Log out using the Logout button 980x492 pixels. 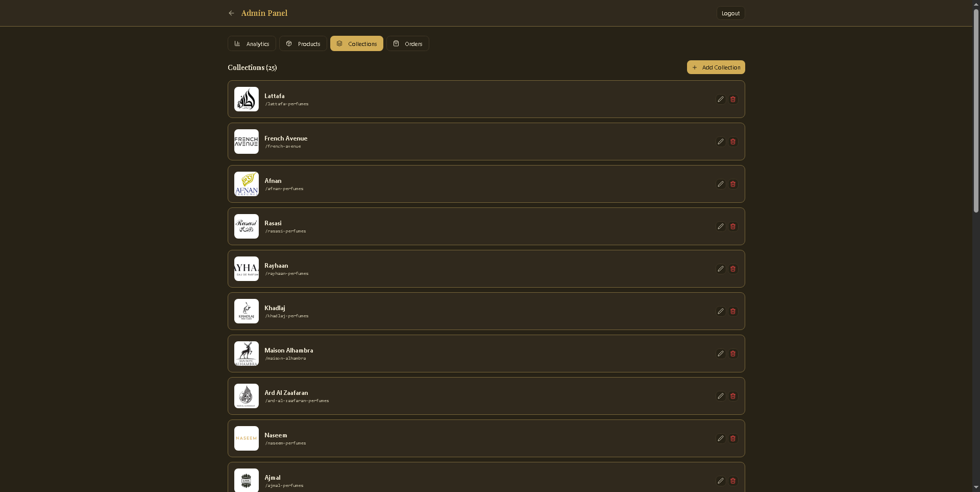click(730, 13)
